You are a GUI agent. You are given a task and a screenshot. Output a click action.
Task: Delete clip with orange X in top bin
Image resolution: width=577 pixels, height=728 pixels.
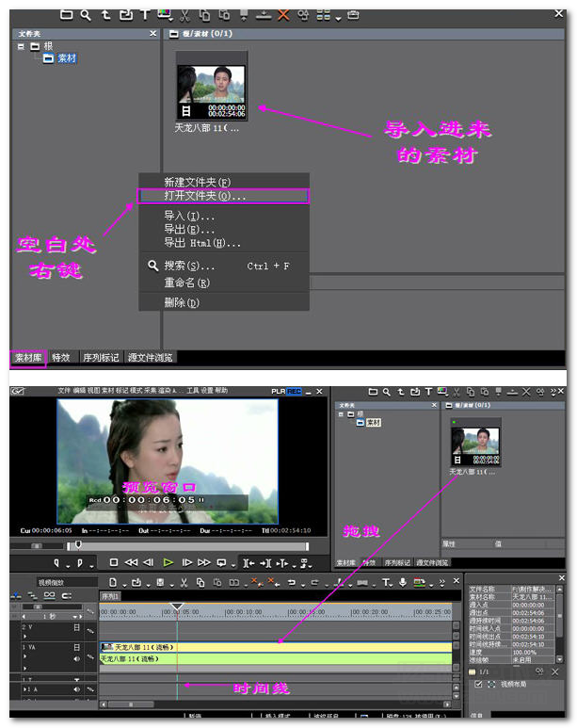tap(283, 15)
